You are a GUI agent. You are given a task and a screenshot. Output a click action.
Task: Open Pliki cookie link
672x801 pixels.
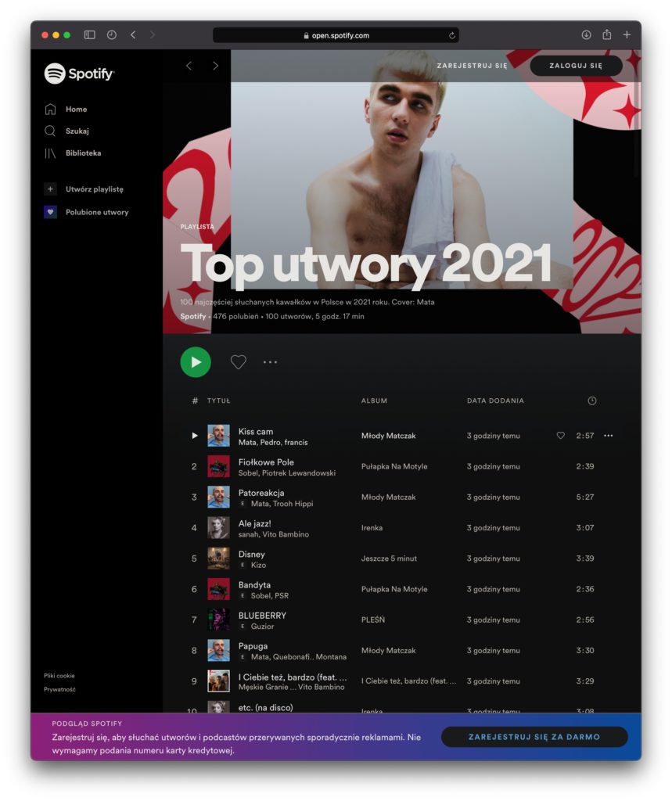59,675
